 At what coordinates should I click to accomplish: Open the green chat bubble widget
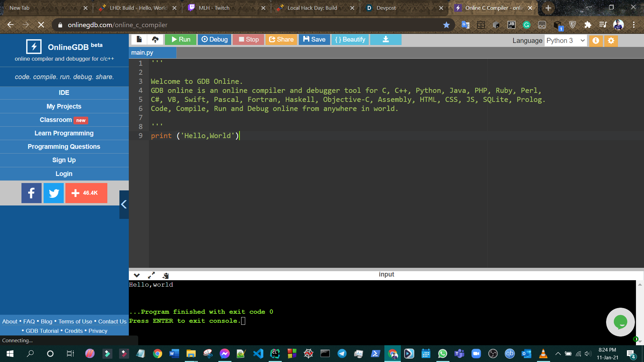tap(620, 322)
